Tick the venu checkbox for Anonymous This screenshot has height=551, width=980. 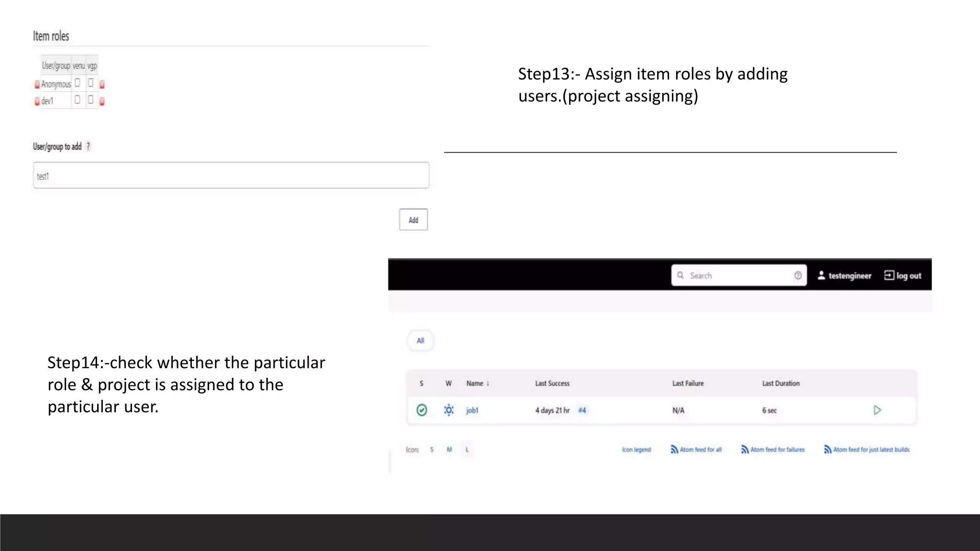tap(77, 83)
